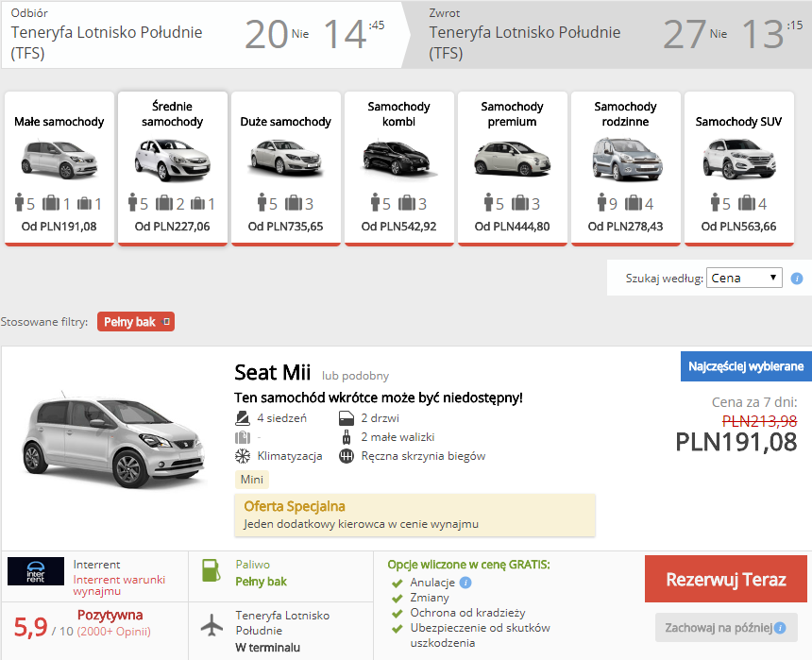Click the Interrent company logo
This screenshot has height=660, width=812.
click(x=36, y=571)
